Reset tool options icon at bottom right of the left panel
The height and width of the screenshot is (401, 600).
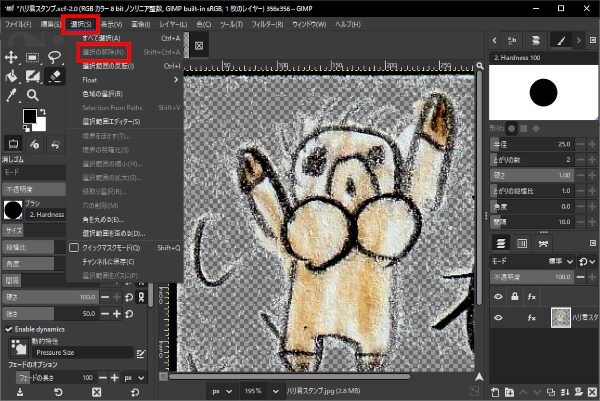click(x=135, y=392)
